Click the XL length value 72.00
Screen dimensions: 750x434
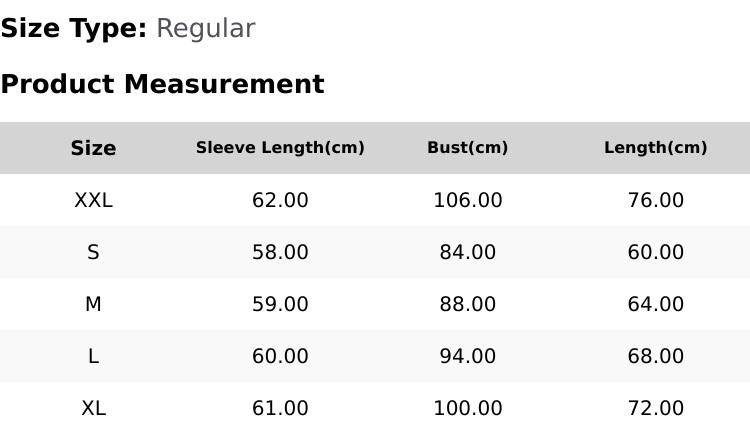(x=655, y=409)
